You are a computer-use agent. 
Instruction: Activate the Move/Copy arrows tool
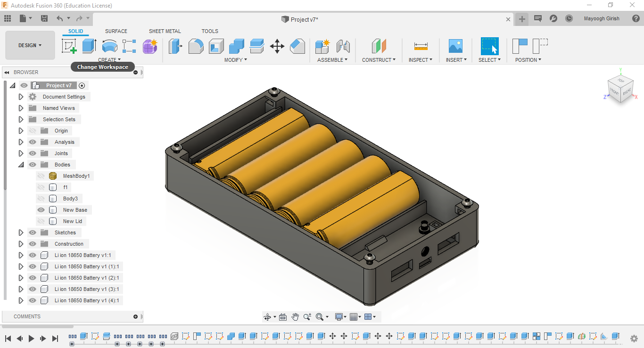pyautogui.click(x=277, y=46)
